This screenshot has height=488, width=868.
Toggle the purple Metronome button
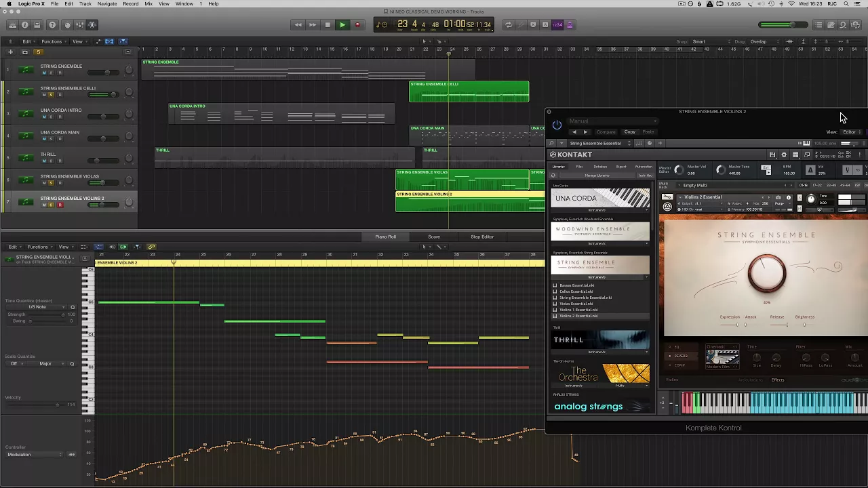pyautogui.click(x=570, y=25)
